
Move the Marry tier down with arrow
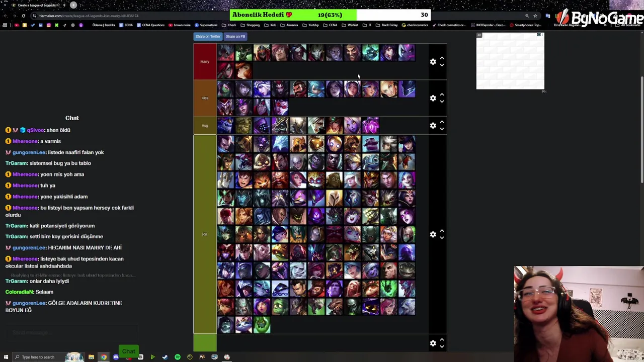[x=442, y=65]
